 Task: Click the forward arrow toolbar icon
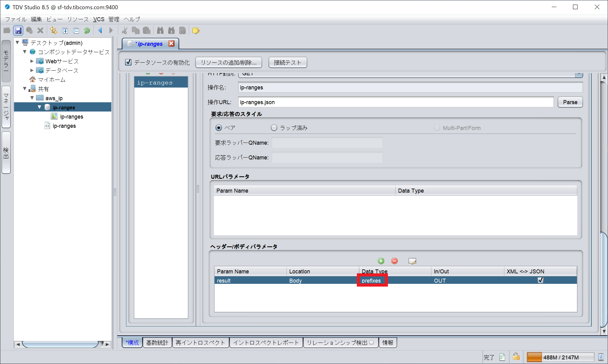point(111,30)
